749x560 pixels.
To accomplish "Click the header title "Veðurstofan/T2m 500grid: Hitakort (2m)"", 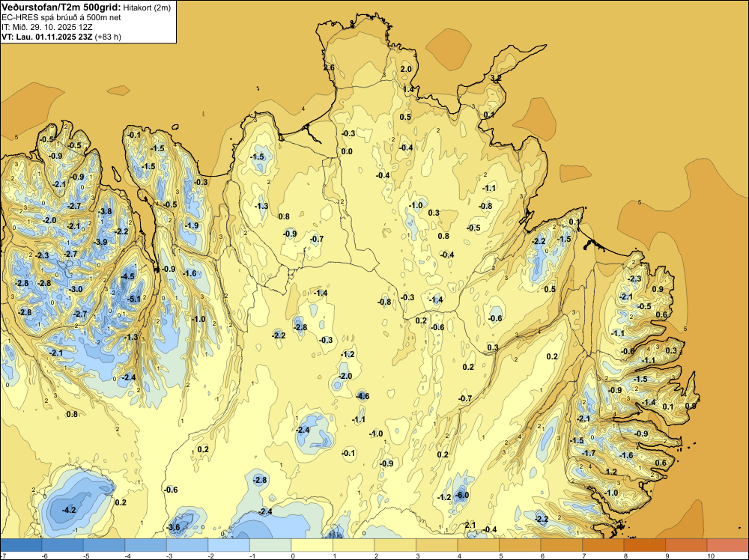I will (x=86, y=7).
